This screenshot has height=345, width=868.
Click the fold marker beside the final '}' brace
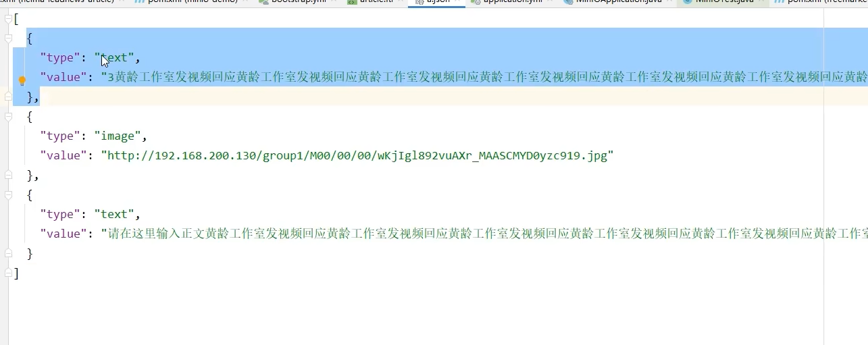pos(8,253)
